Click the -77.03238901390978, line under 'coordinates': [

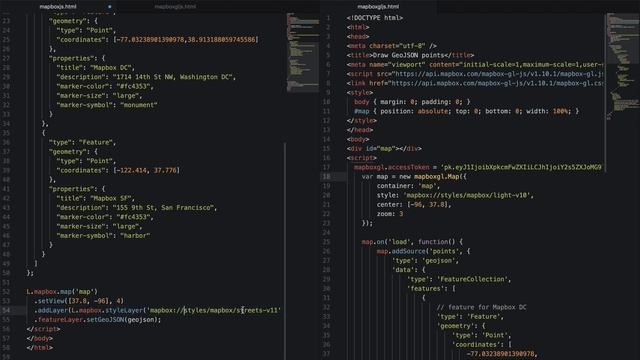click(502, 354)
